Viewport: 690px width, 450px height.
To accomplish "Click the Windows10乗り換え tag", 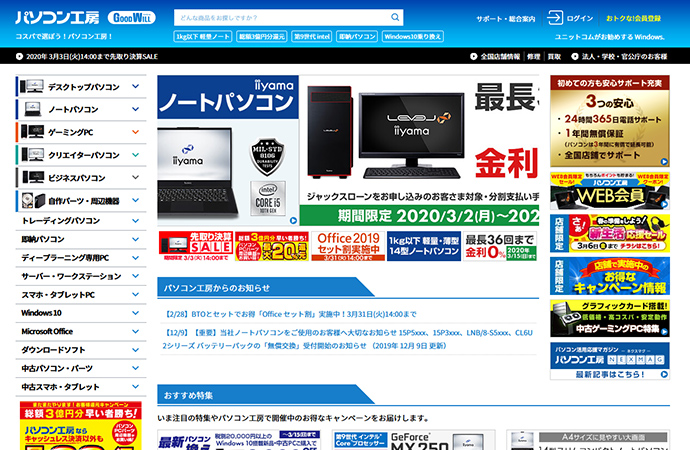I will [x=412, y=37].
